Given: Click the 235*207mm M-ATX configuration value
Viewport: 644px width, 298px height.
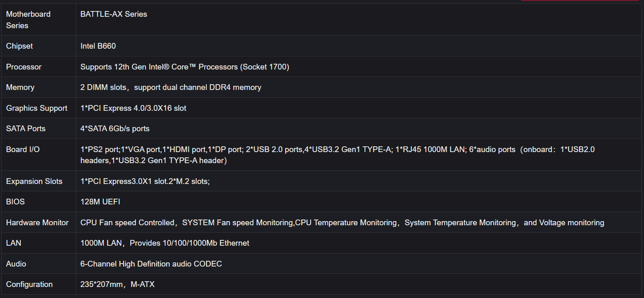Looking at the screenshot, I should (117, 285).
